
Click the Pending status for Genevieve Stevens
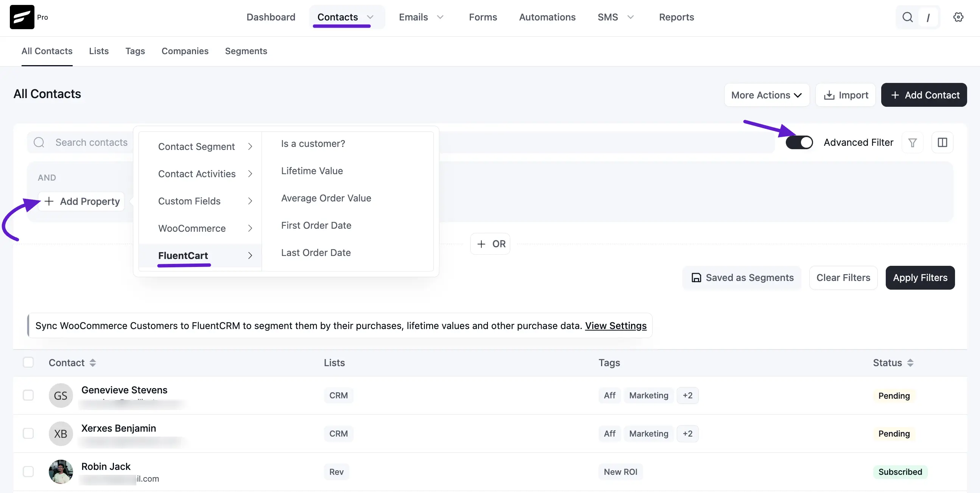point(894,396)
